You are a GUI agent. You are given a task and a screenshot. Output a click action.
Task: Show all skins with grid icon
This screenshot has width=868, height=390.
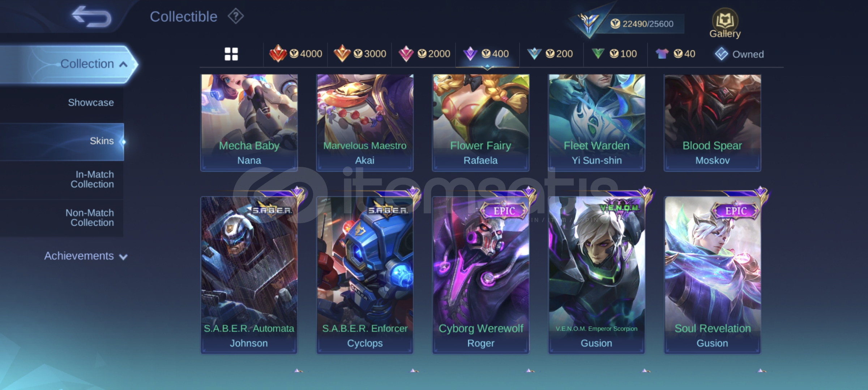231,54
